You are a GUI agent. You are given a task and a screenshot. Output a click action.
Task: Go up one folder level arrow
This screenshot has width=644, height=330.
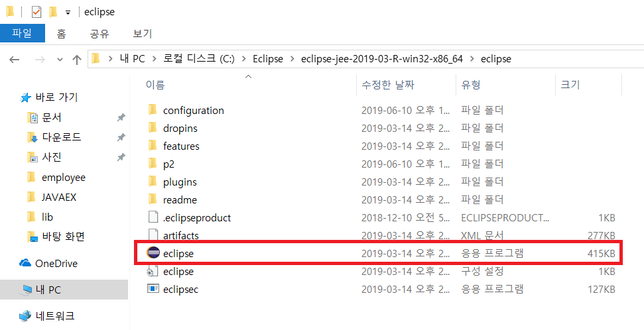77,60
